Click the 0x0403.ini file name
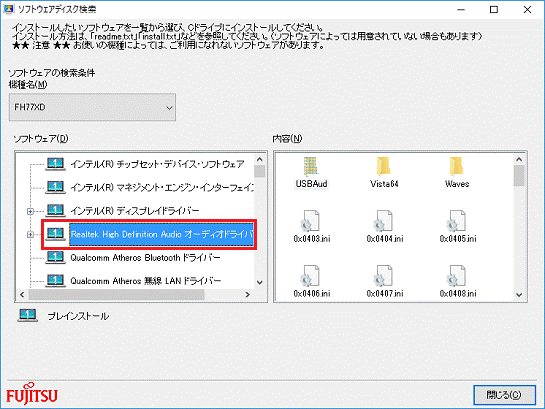 tap(312, 239)
